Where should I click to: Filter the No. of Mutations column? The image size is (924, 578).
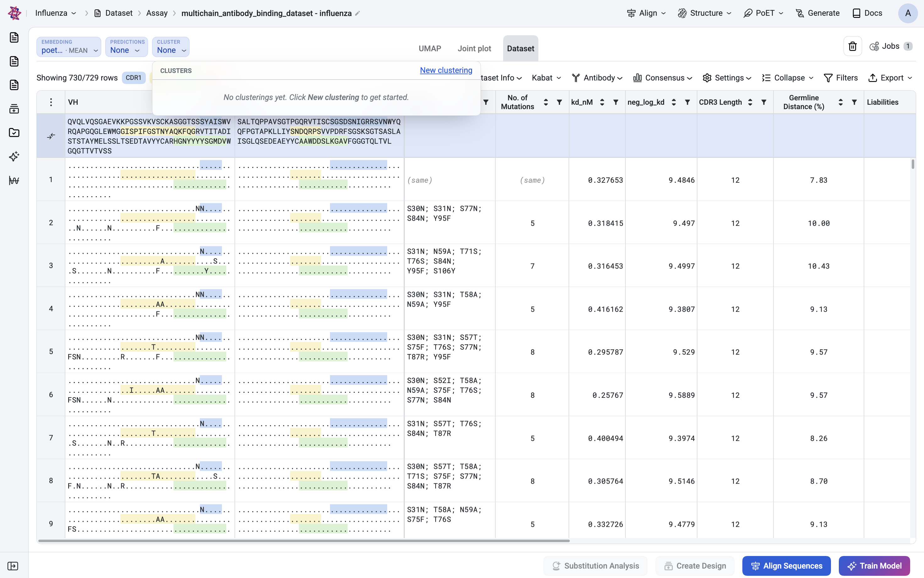559,102
